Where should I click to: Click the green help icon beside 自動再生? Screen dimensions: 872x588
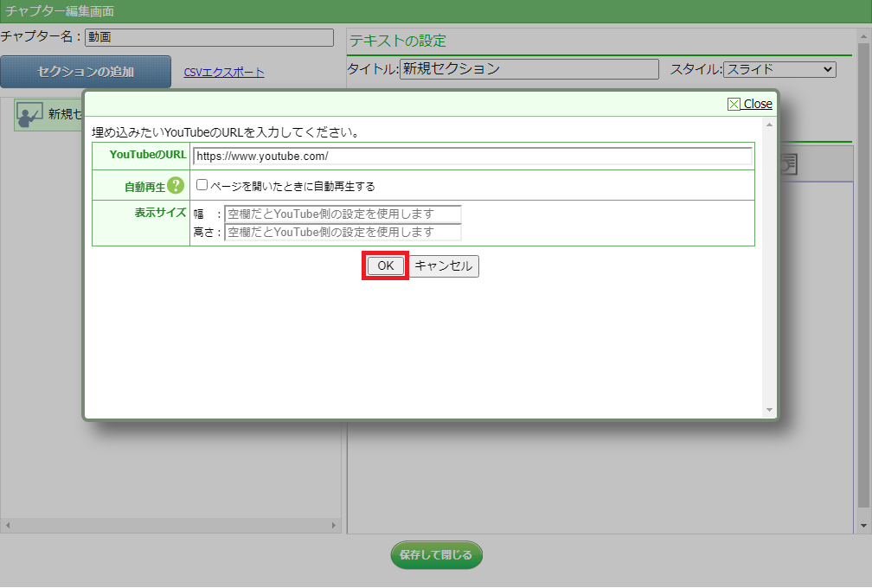pos(176,185)
